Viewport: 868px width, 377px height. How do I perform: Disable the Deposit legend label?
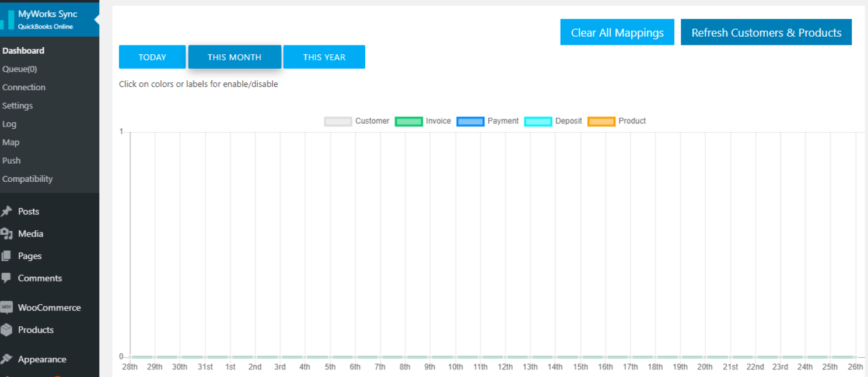569,121
